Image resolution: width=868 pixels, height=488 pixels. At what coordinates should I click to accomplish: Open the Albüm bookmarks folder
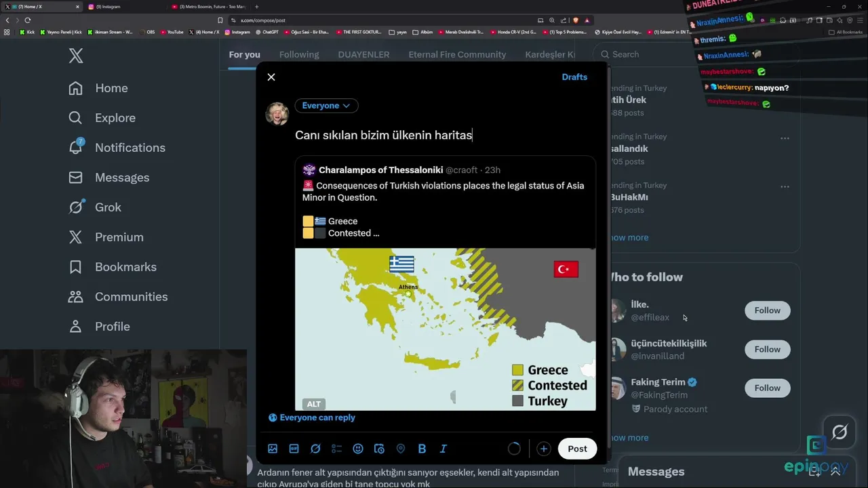422,32
